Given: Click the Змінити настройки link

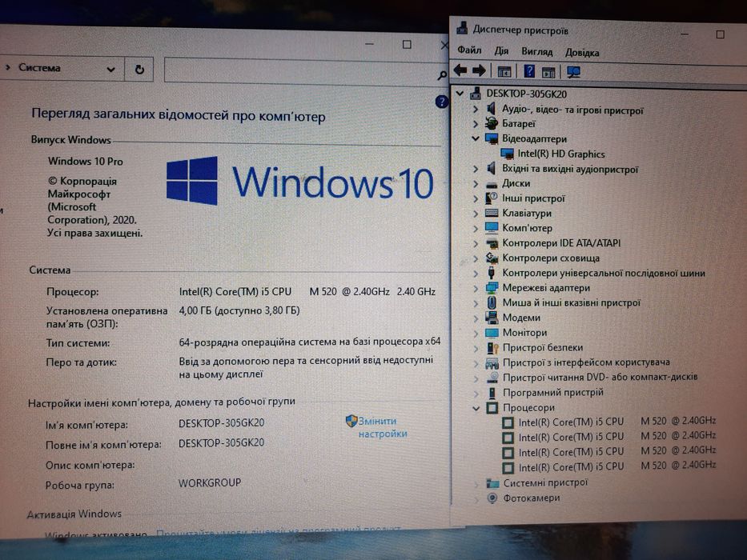Looking at the screenshot, I should 383,427.
